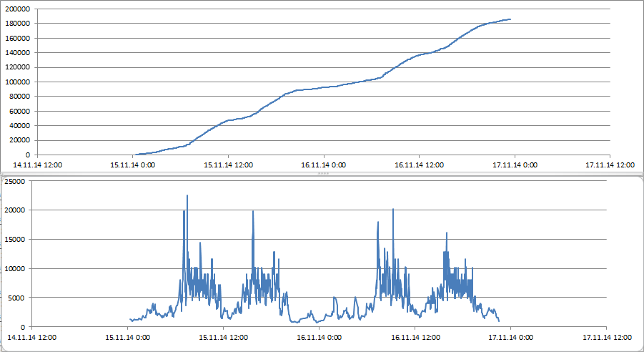
Task: Click lower chart's 17.11.14 0:00 date label
Action: pyautogui.click(x=511, y=336)
